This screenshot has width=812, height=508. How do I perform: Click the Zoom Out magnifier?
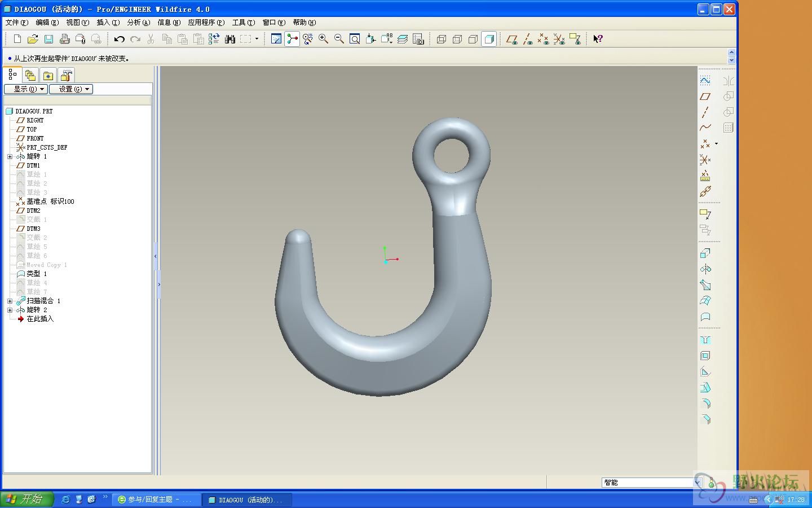[339, 39]
